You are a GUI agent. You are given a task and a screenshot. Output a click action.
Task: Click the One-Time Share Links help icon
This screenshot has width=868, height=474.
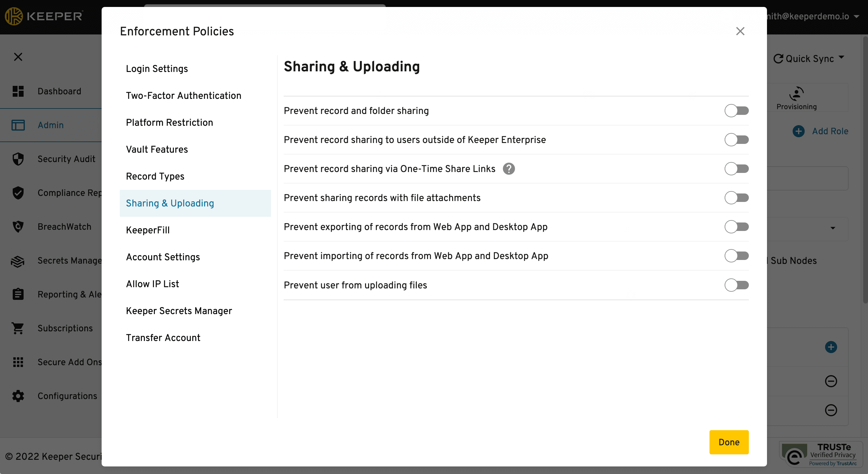pos(509,169)
